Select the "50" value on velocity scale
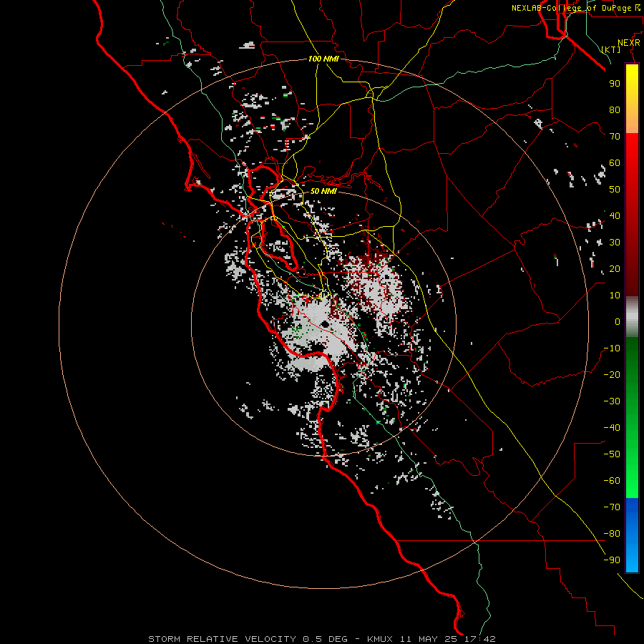 615,190
